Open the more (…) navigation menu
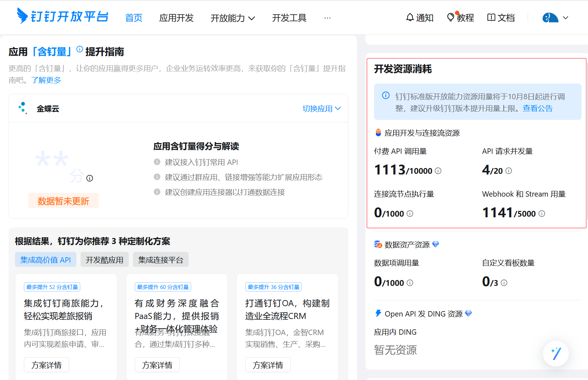The image size is (588, 380). [327, 18]
